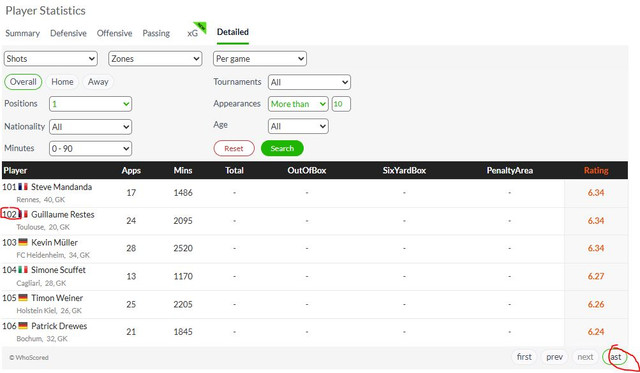Click the Bochum team text
Screen dimensions: 640x373
[29, 339]
